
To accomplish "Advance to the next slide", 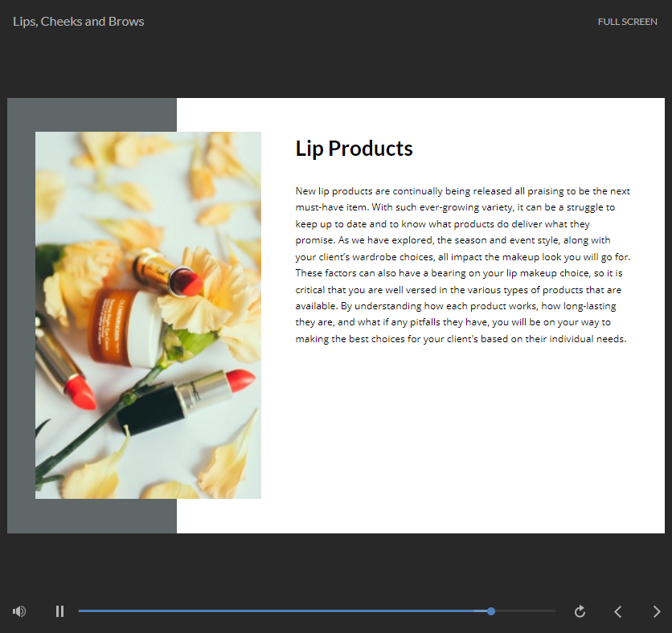I will pyautogui.click(x=656, y=611).
